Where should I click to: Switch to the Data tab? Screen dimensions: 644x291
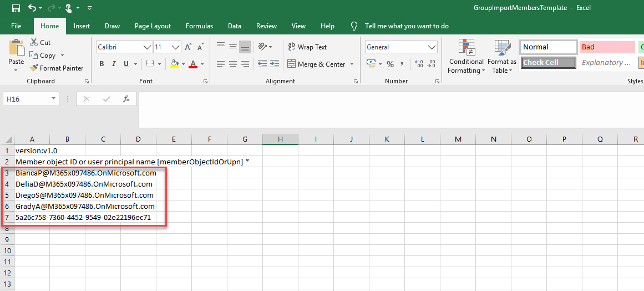(x=235, y=26)
